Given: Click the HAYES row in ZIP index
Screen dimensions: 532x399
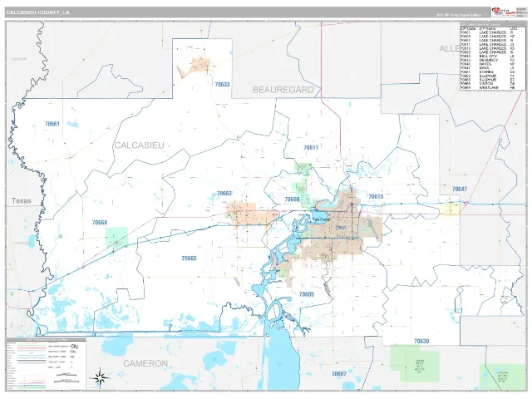Looking at the screenshot, I should 488,64.
